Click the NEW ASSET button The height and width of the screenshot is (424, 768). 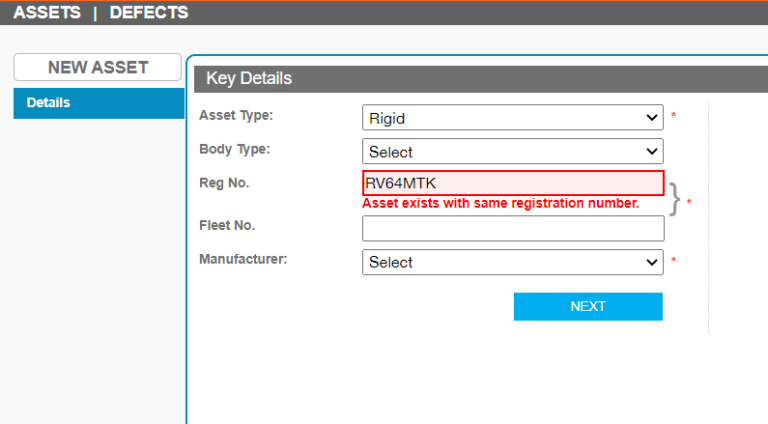tap(97, 67)
